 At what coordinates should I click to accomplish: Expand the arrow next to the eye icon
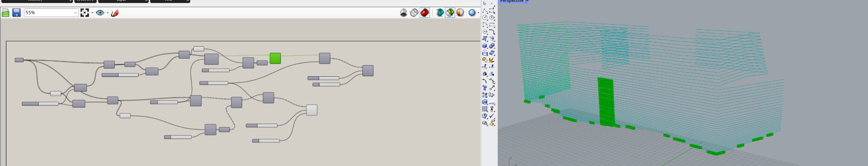[107, 13]
